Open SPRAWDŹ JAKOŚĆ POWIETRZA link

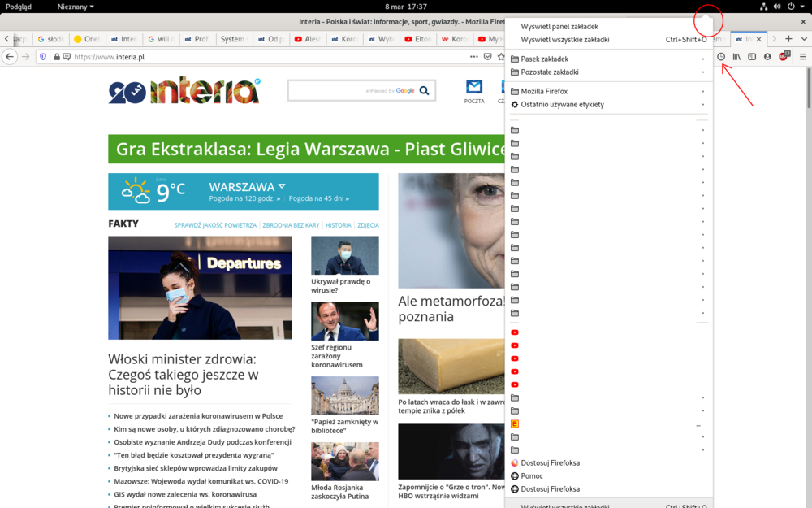click(x=215, y=225)
